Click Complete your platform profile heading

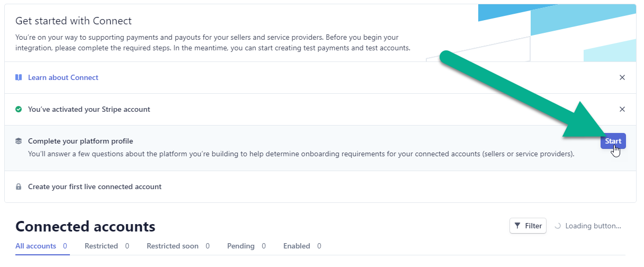click(80, 141)
